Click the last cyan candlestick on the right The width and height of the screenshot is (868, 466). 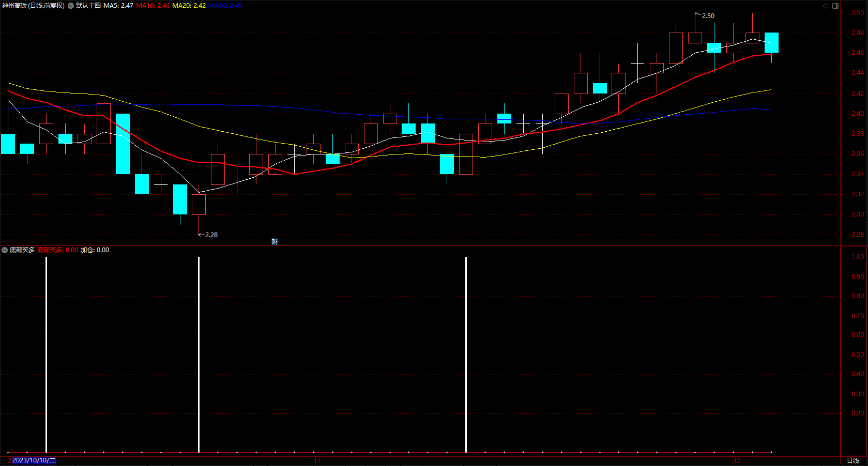coord(771,43)
